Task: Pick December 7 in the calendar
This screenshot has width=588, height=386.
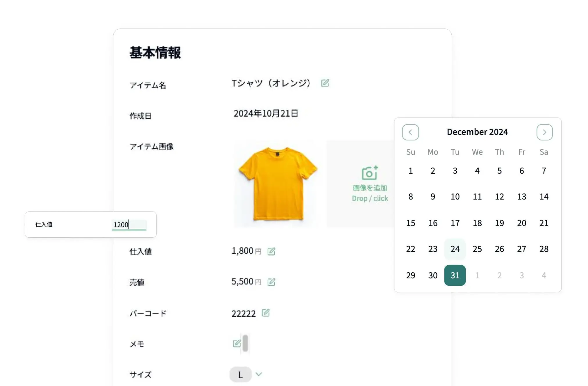Action: 544,171
